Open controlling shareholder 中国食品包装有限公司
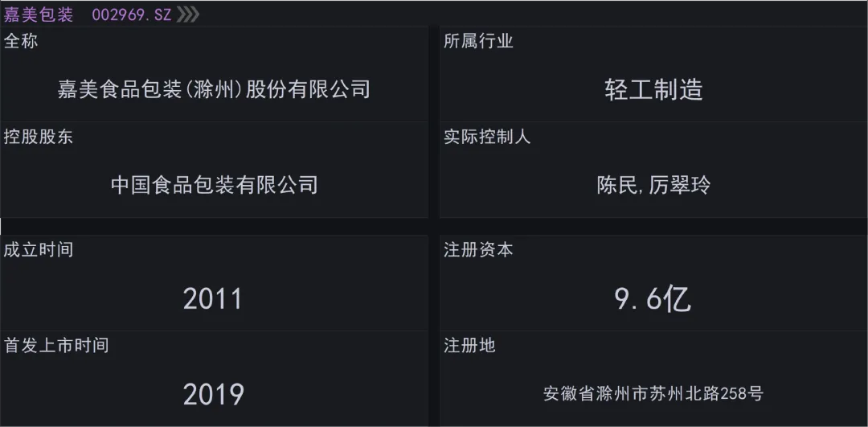Screen dimensions: 868x427 pos(215,184)
